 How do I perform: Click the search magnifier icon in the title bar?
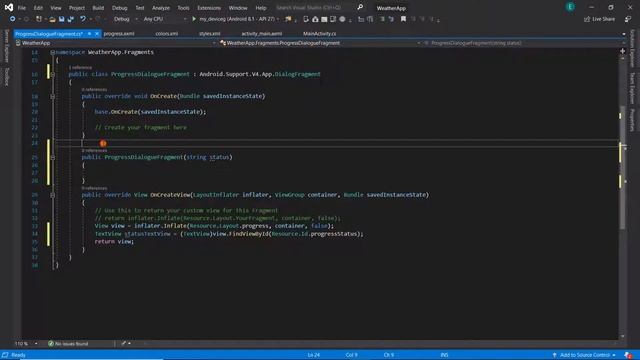coord(360,7)
